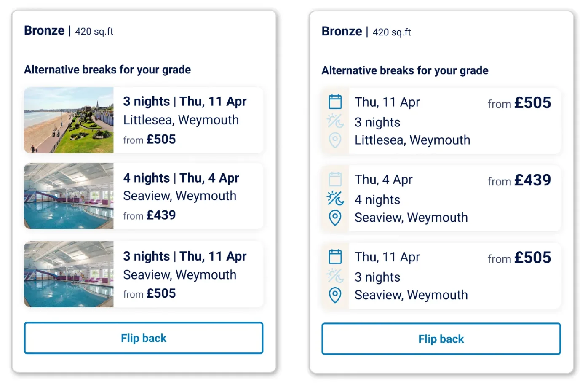Viewport: 588px width, 387px height.
Task: Click the sun-moon icon beside the 4 nights text
Action: click(335, 199)
